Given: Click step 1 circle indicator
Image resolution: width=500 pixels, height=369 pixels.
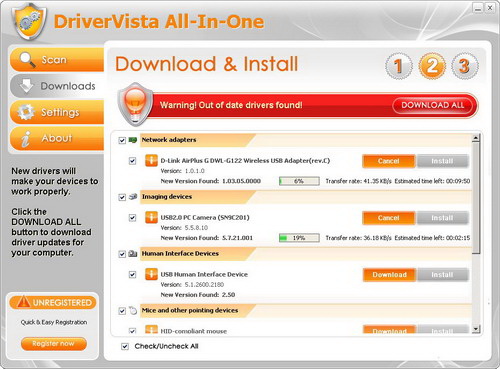Looking at the screenshot, I should coord(399,66).
